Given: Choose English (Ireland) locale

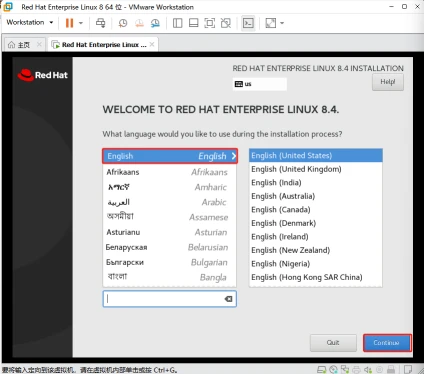Looking at the screenshot, I should (316, 237).
